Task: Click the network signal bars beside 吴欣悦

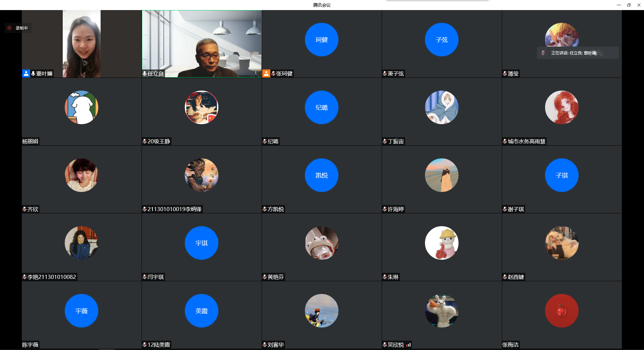Action: click(x=408, y=345)
